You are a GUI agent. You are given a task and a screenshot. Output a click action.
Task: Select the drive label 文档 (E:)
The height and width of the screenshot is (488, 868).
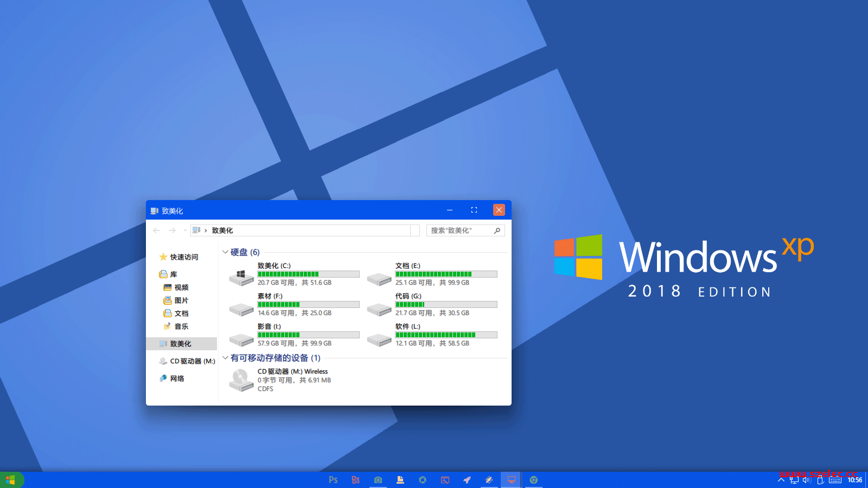(x=408, y=266)
